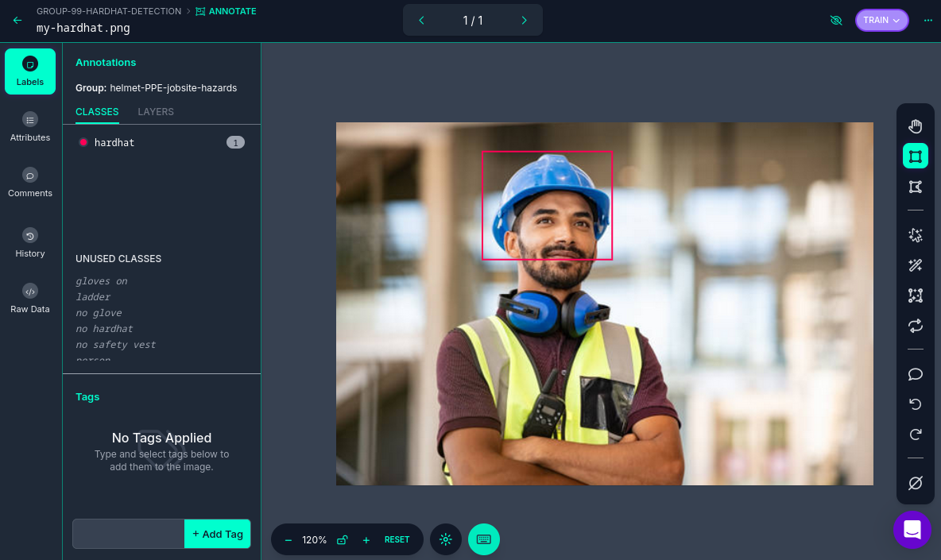Show keyboard shortcuts panel
Screen dimensions: 941x560
pos(484,539)
